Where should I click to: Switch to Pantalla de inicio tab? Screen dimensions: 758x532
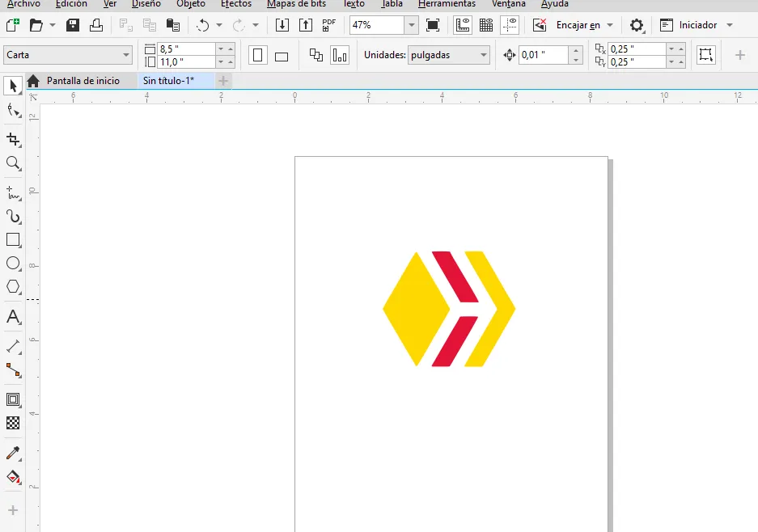(83, 81)
